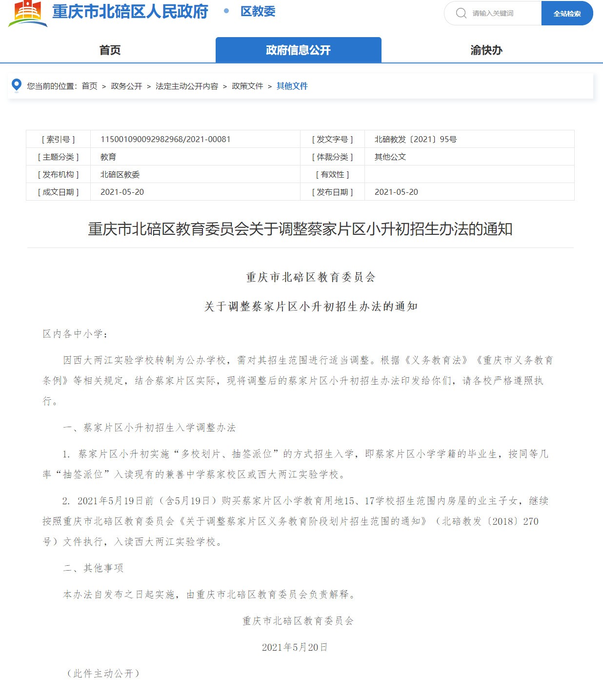This screenshot has width=603, height=700.
Task: Click section heading 二、其他事项
Action: coord(93,568)
